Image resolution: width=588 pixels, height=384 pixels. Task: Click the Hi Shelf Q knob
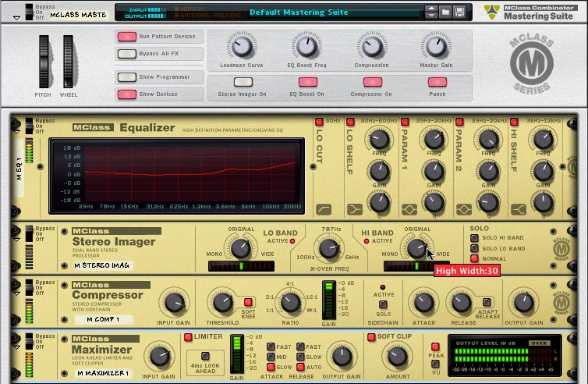point(543,203)
